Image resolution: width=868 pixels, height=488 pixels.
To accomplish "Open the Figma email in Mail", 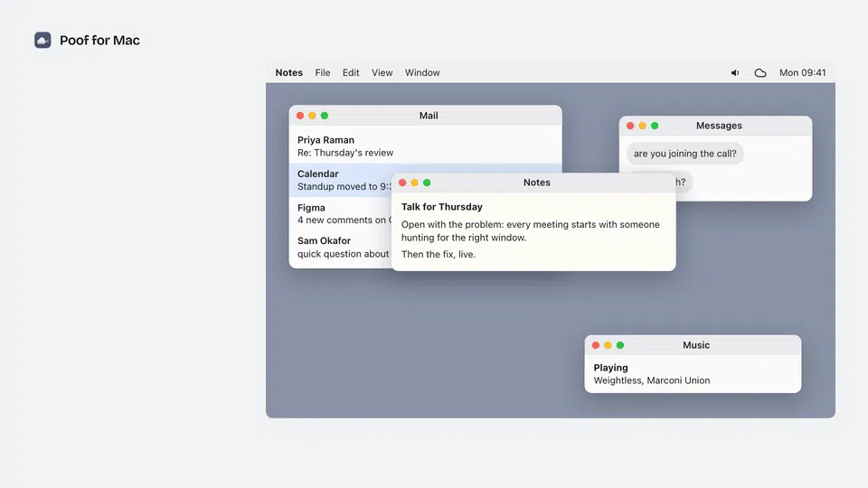I will (x=341, y=213).
